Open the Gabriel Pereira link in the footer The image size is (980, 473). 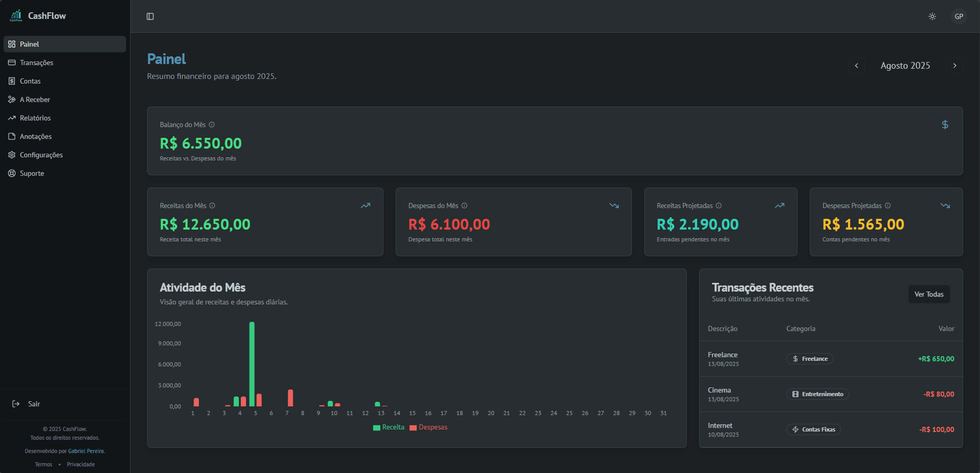[x=86, y=451]
